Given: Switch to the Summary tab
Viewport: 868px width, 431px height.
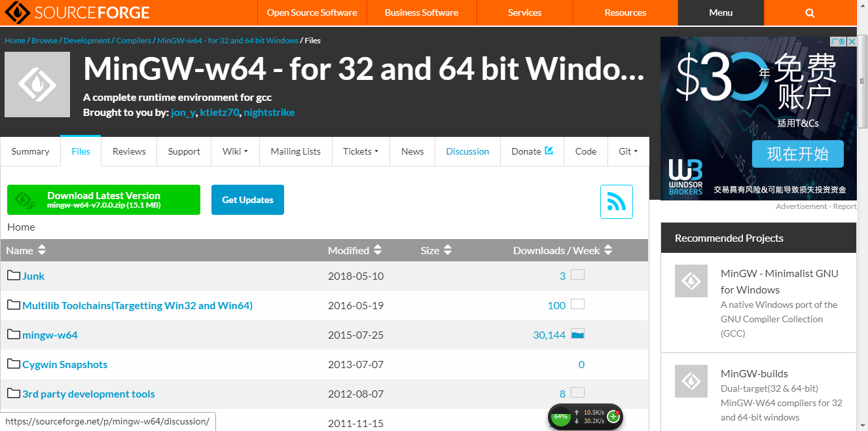Looking at the screenshot, I should pyautogui.click(x=30, y=151).
